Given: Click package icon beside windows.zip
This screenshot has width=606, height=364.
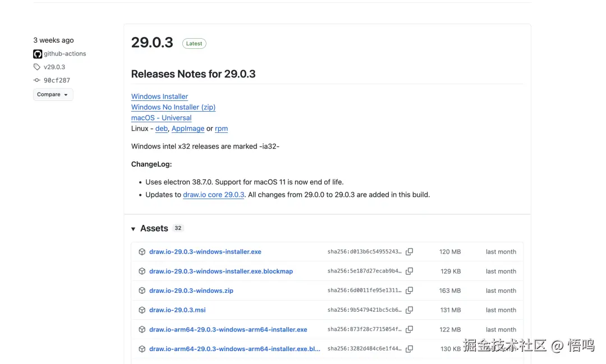Looking at the screenshot, I should (142, 291).
